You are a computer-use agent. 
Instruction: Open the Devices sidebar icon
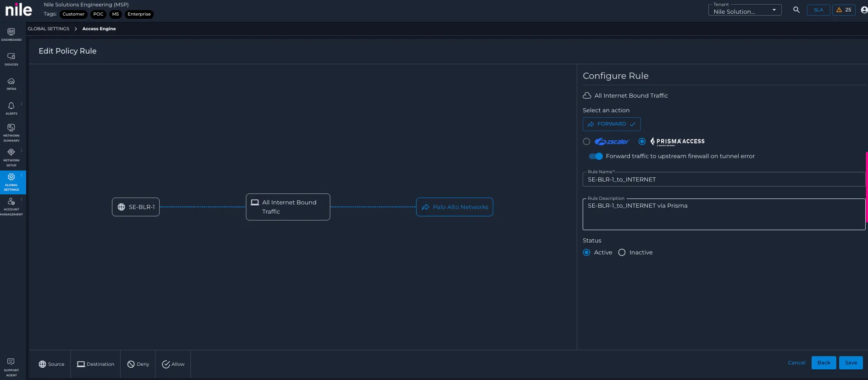[x=11, y=59]
